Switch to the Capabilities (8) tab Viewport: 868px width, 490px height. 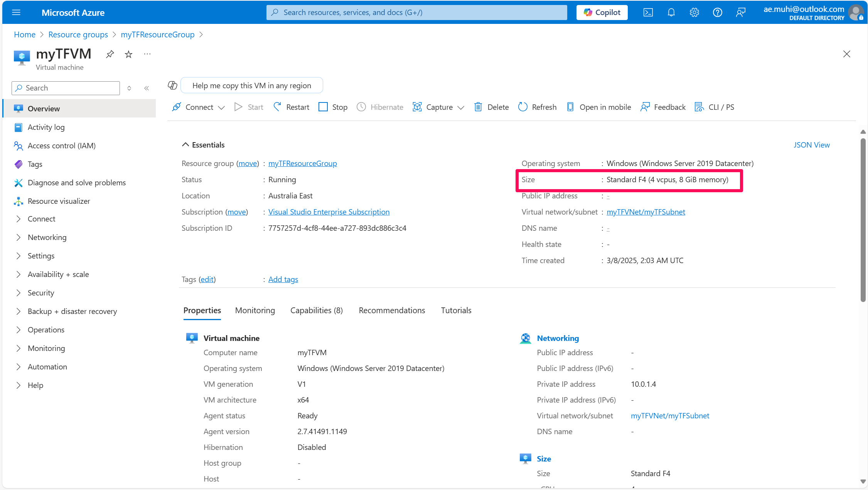coord(317,310)
